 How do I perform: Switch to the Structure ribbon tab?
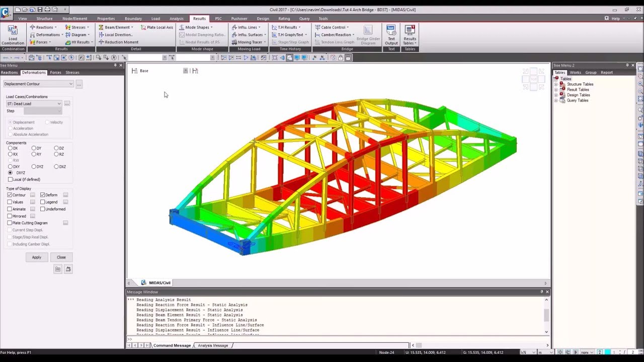click(x=44, y=19)
